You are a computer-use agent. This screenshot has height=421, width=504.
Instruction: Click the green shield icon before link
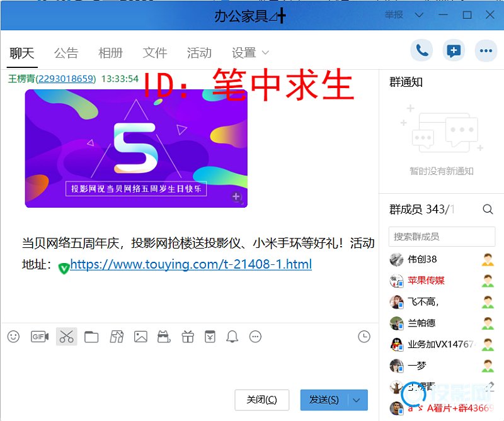[x=64, y=267]
